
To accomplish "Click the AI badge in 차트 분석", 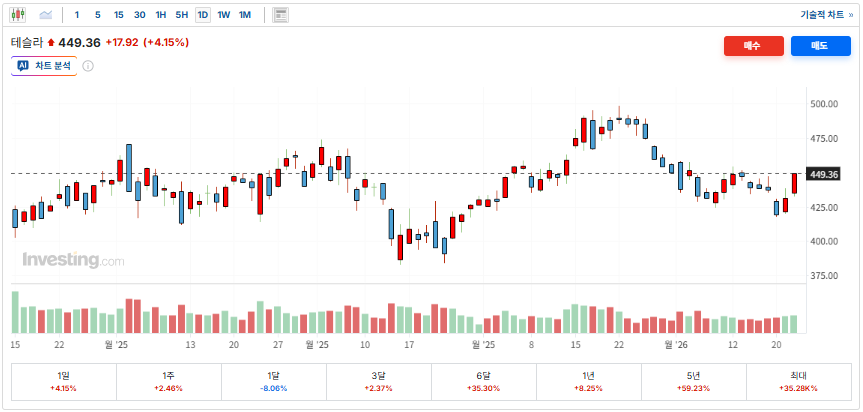I will tap(23, 66).
